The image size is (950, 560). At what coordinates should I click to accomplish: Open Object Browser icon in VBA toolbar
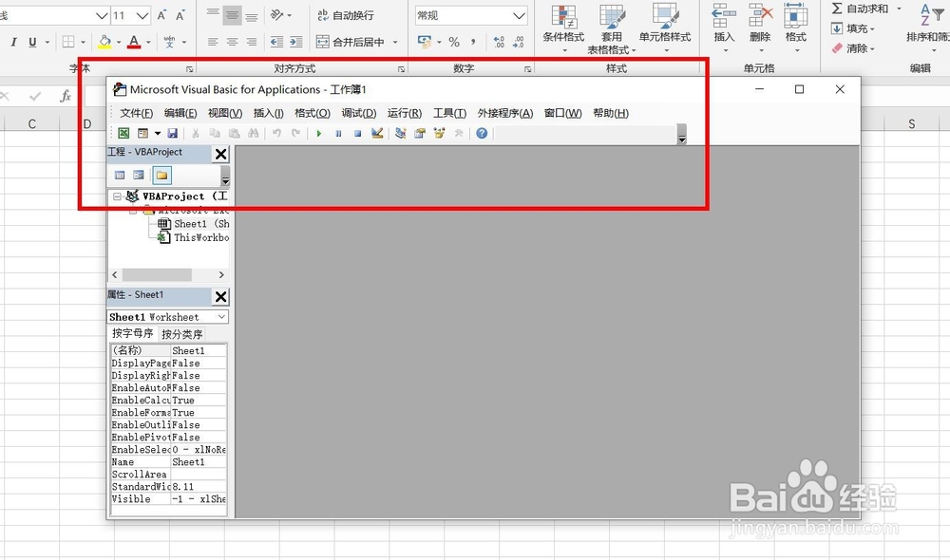[439, 133]
